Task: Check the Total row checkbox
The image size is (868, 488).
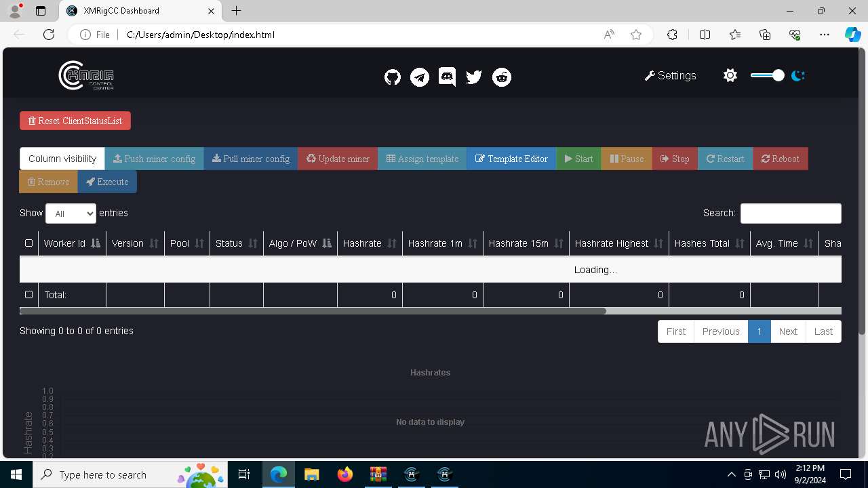Action: (28, 295)
